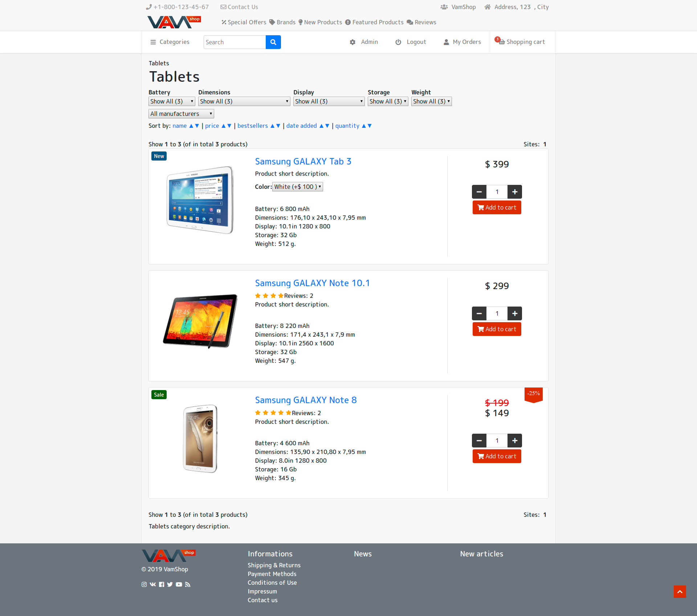The image size is (697, 616).
Task: Sort by price ascending arrow
Action: (x=224, y=126)
